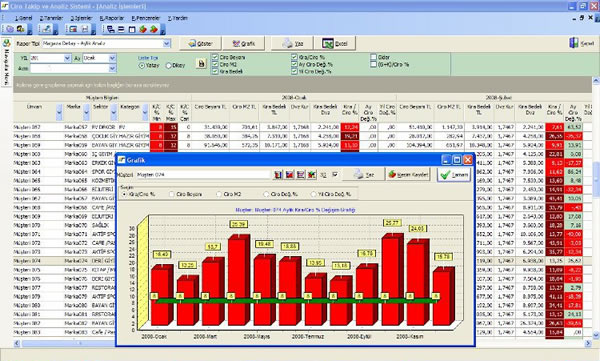The image size is (600, 361).
Task: Click the cascade windows toolbar icon
Action: coord(111,29)
